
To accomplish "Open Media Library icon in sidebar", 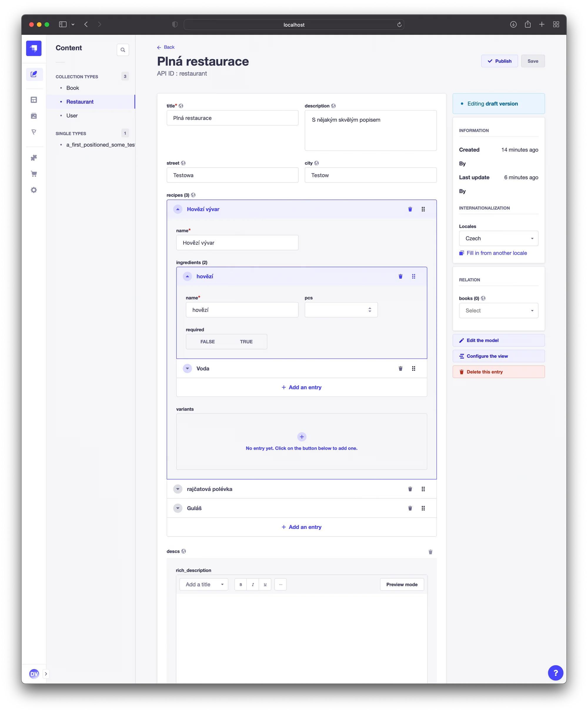I will coord(34,116).
